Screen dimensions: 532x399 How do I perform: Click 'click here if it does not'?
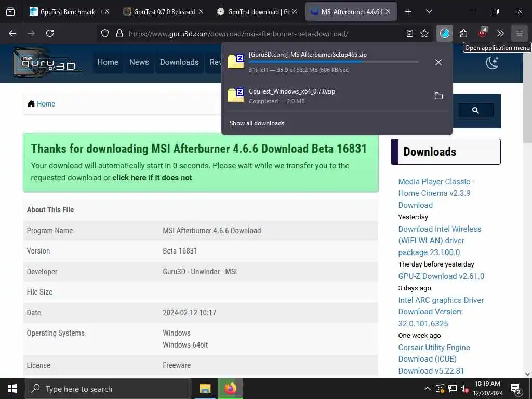tap(152, 178)
